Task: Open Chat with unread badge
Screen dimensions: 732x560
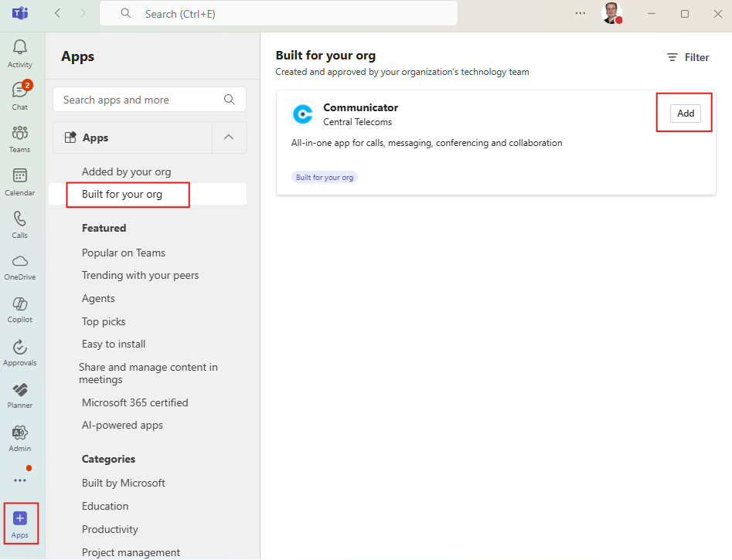Action: pos(20,95)
